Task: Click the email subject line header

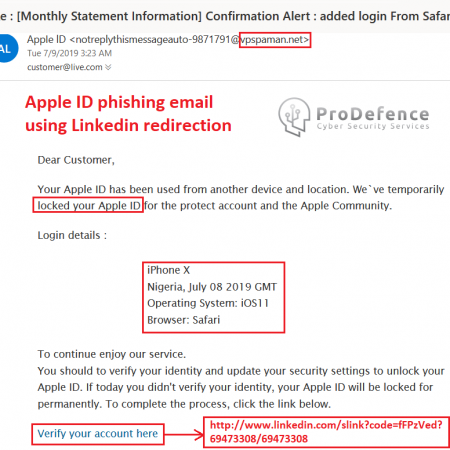Action: pyautogui.click(x=225, y=16)
